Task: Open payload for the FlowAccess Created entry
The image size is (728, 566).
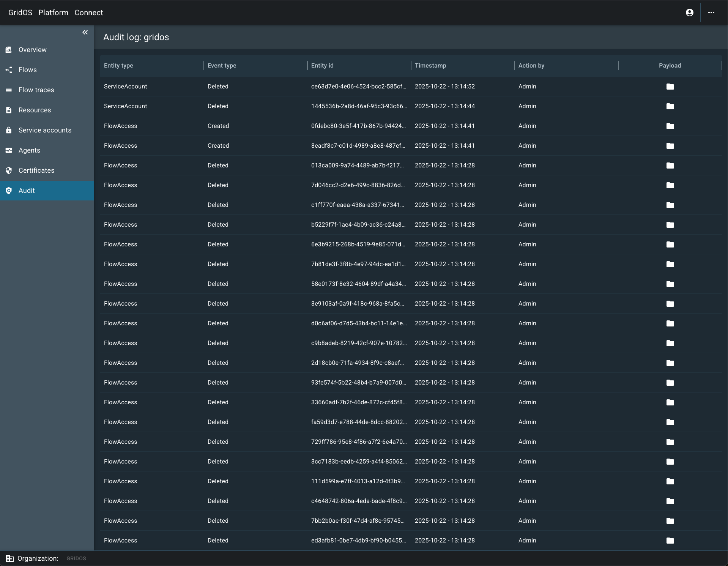Action: (670, 126)
